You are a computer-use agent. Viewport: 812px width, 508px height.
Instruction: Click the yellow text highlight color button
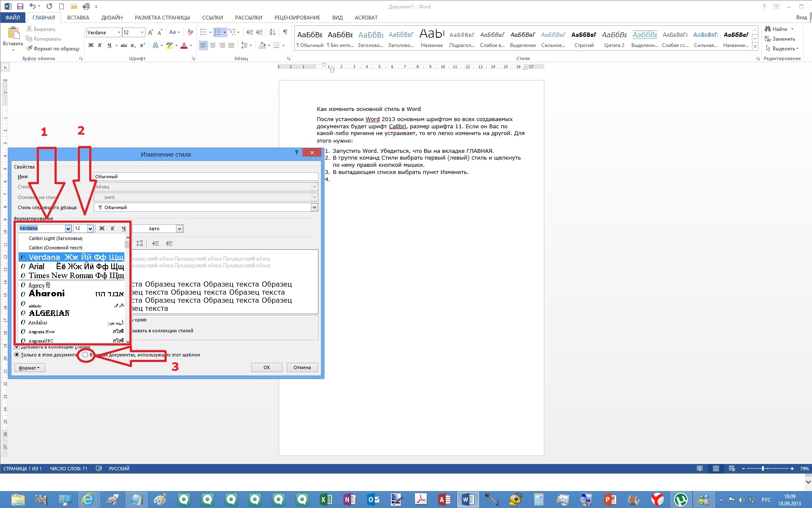pyautogui.click(x=170, y=45)
